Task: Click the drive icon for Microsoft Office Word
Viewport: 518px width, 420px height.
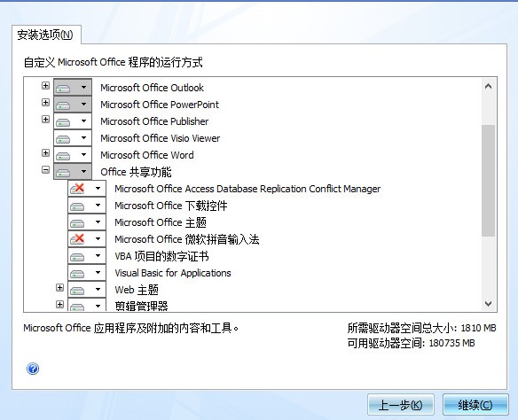Action: pos(63,156)
